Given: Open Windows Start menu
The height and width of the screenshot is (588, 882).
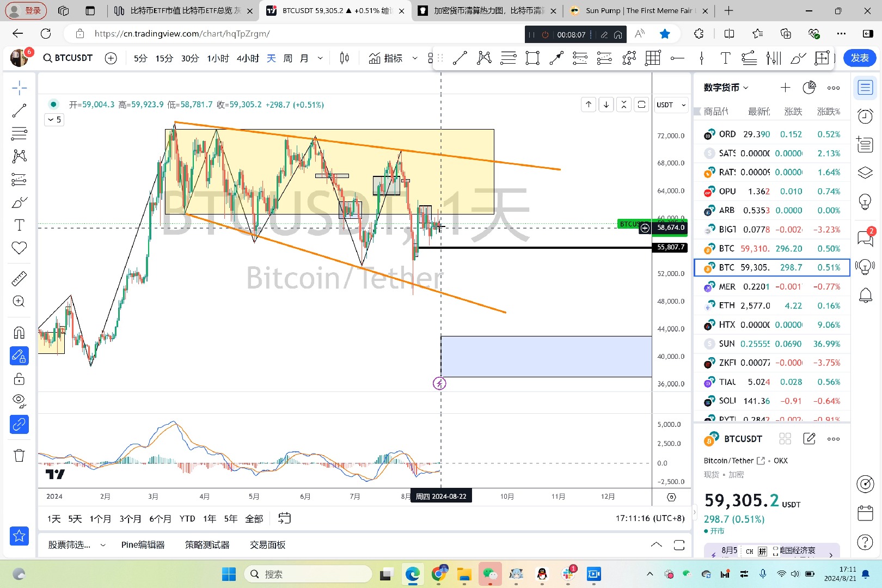Looking at the screenshot, I should click(229, 574).
